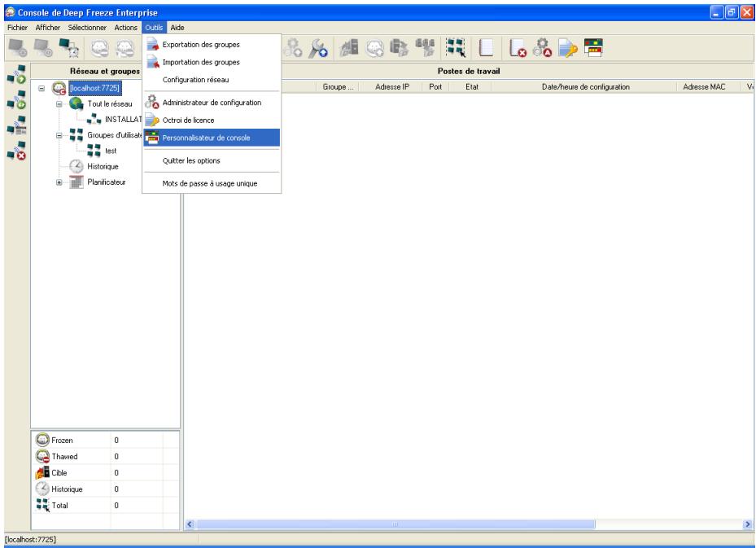Click the page with red X toolbar icon
Image resolution: width=756 pixels, height=548 pixels.
click(x=518, y=48)
